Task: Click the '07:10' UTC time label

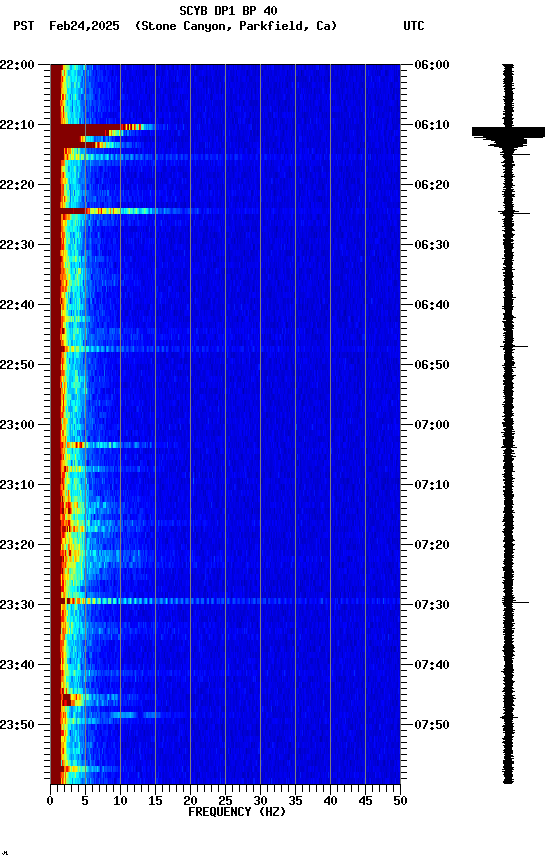Action: (432, 485)
